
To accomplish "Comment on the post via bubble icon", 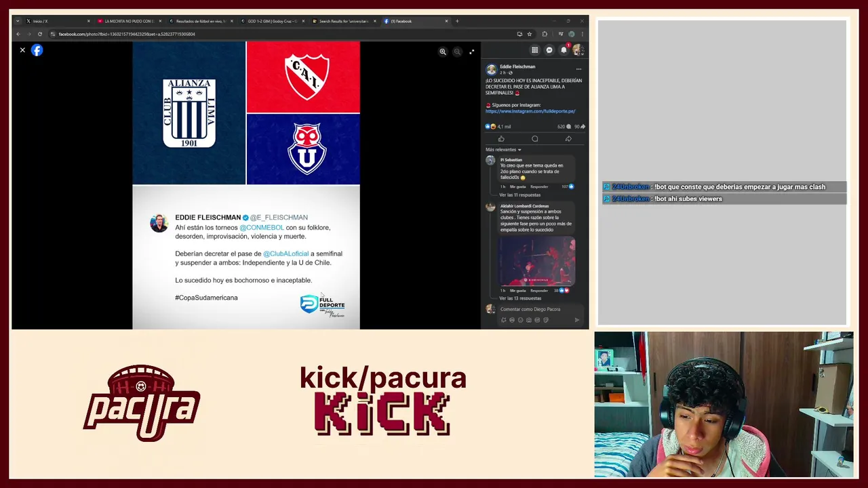I will pos(535,139).
